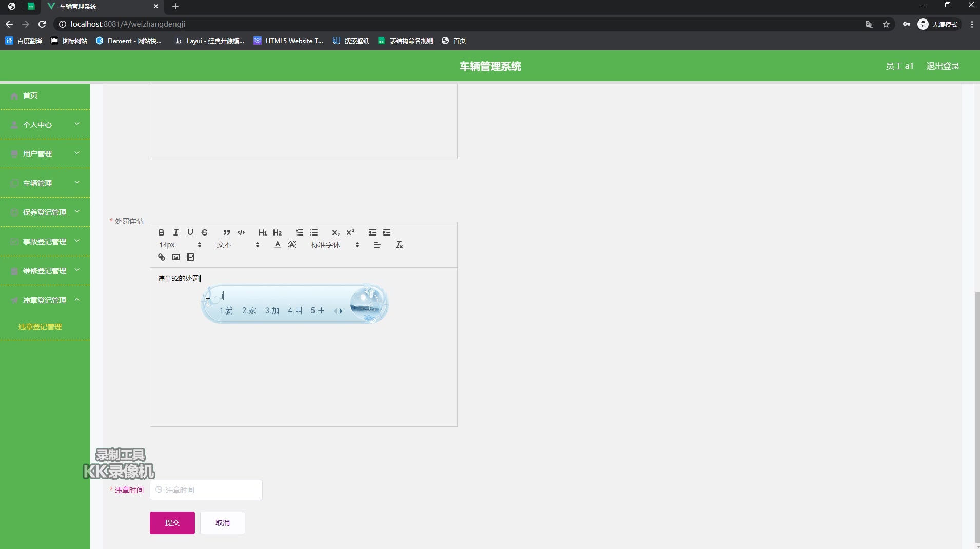Apply subscript formatting
Screen dimensions: 980x549
[x=335, y=233]
